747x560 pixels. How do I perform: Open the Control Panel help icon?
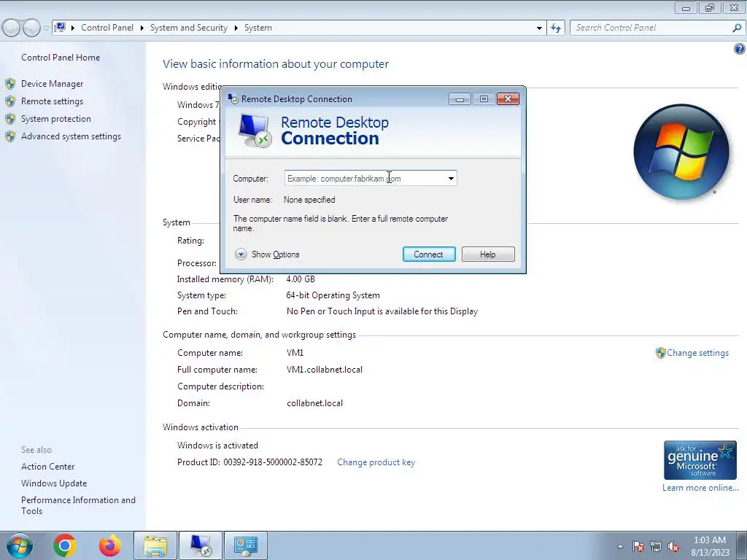(x=740, y=49)
